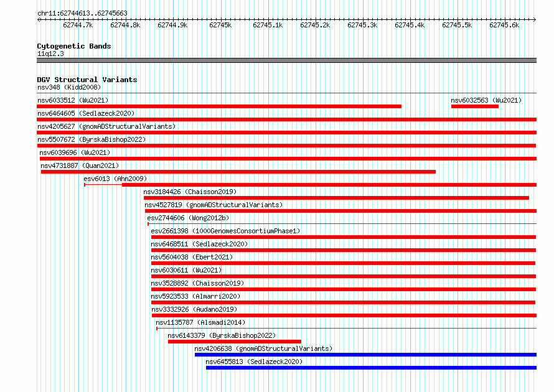Viewport: 554px width, 392px height.
Task: Click nsv1135787 (Alsmadi2014) label
Action: click(x=200, y=322)
